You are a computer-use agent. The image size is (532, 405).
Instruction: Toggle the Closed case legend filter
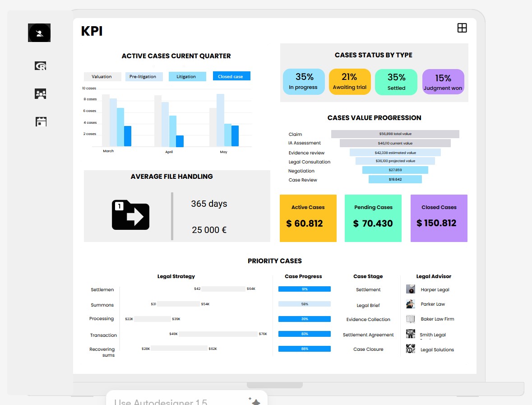(x=231, y=76)
